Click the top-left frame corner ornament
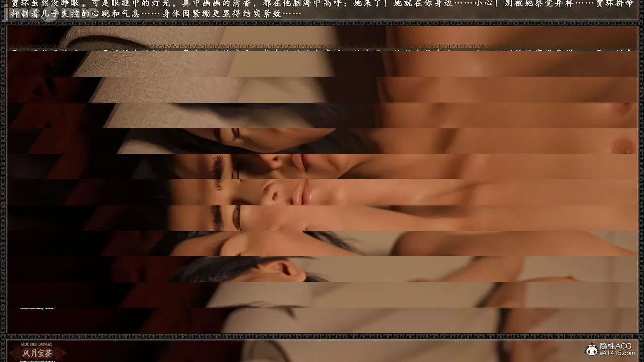Image resolution: width=644 pixels, height=362 pixels. click(4, 23)
